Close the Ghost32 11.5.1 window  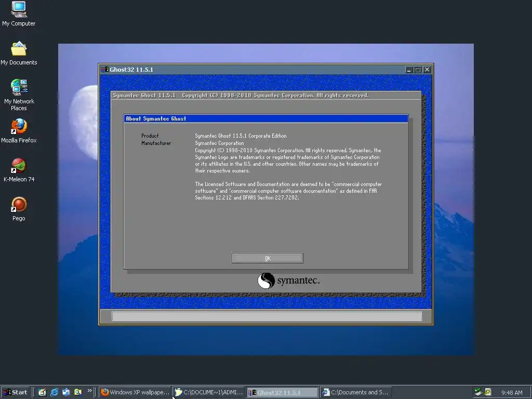pos(427,70)
